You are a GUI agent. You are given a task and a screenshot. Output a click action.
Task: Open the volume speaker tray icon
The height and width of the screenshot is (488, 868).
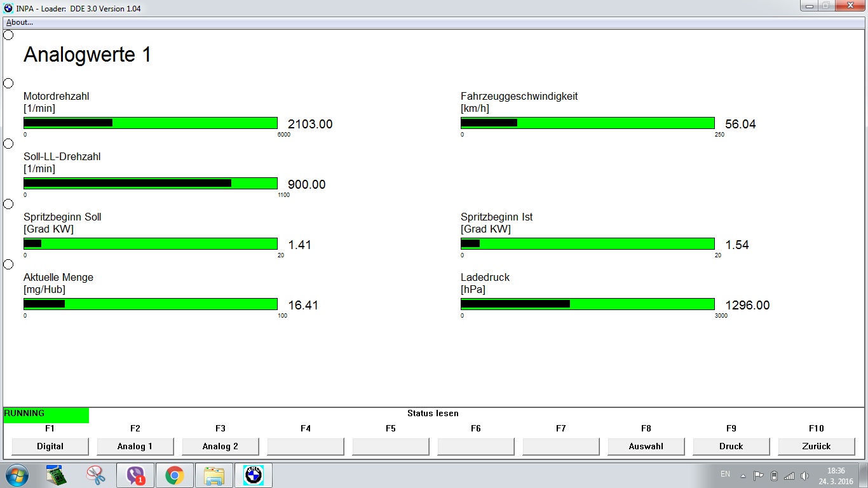[805, 476]
